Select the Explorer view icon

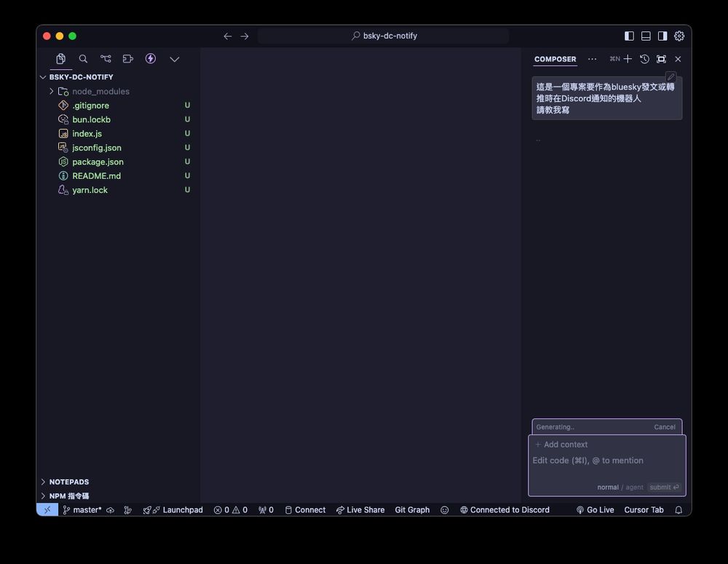click(60, 58)
